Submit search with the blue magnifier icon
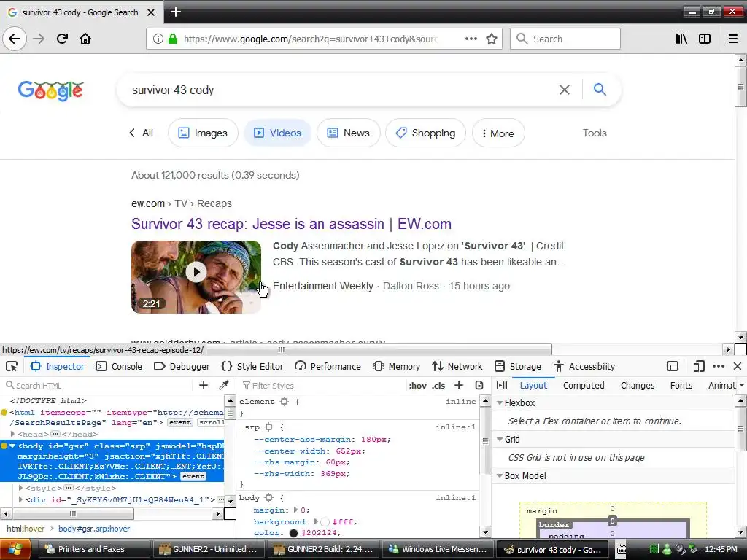Viewport: 747px width, 560px height. coord(600,89)
